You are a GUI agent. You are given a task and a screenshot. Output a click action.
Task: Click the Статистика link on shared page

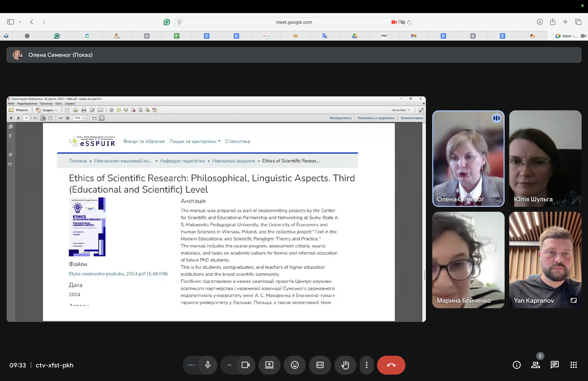pos(237,141)
